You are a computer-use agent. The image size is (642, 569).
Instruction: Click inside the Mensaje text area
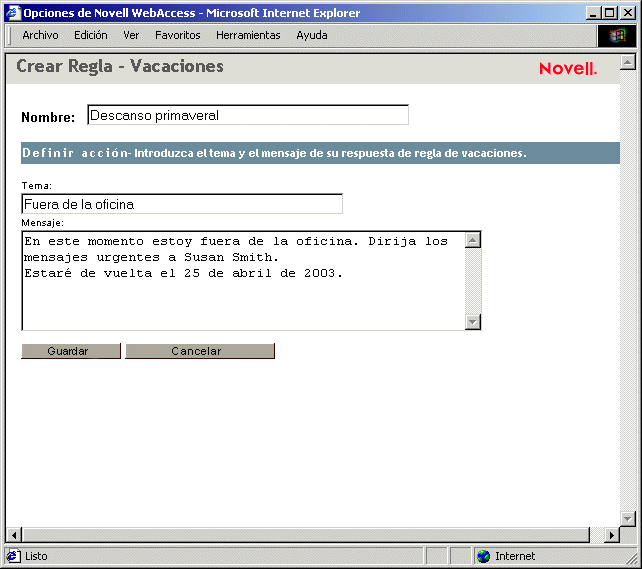pyautogui.click(x=244, y=281)
